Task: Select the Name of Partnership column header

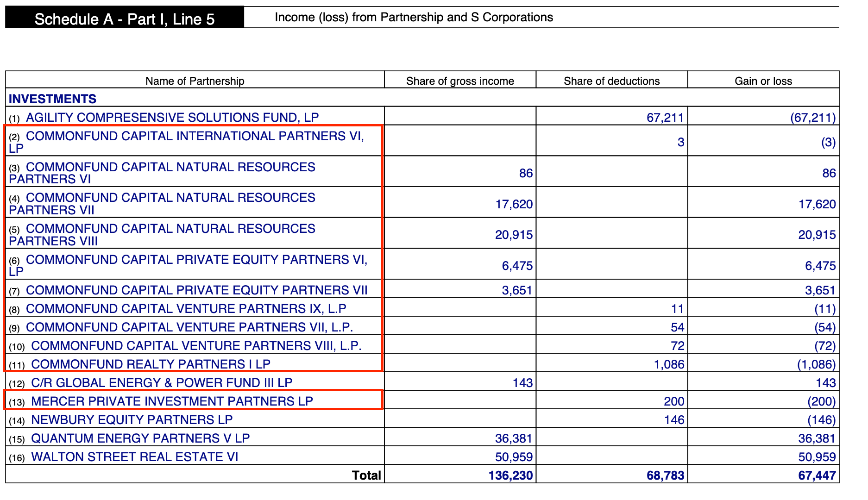Action: pyautogui.click(x=195, y=81)
